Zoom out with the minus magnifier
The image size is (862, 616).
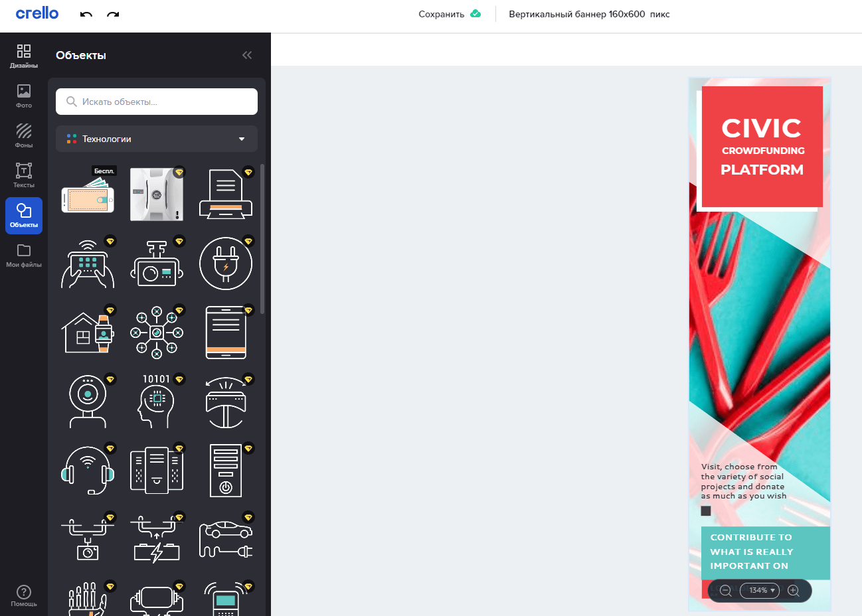725,590
